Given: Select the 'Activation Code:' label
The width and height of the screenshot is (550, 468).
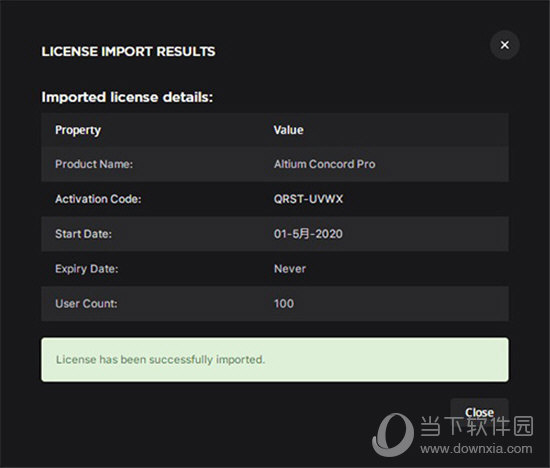Looking at the screenshot, I should click(x=98, y=199).
